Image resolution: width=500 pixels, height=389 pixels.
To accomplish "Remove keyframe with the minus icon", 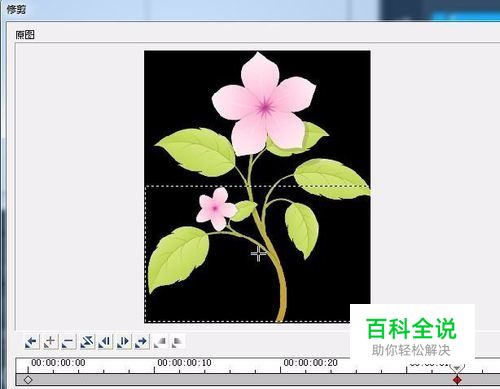I will pyautogui.click(x=69, y=342).
